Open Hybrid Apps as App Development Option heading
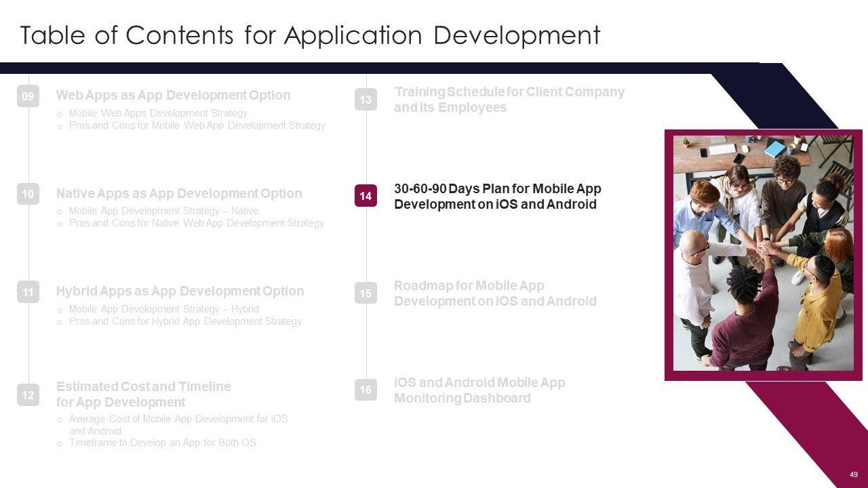 point(180,291)
